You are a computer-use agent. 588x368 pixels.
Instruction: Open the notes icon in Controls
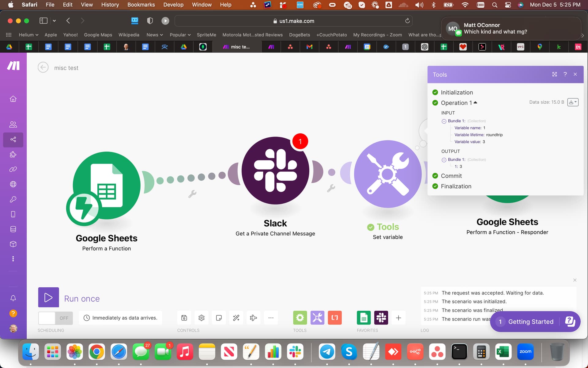coord(219,318)
